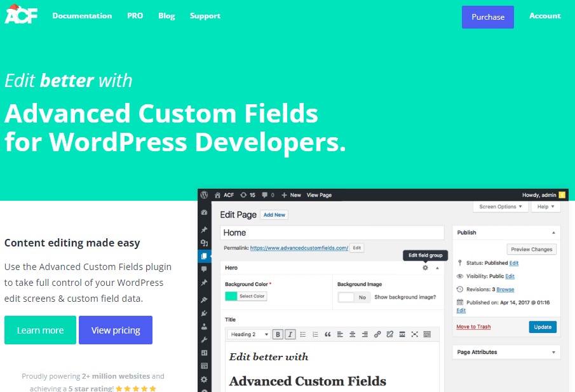
Task: Open the Background Color Select Color swatch
Action: click(x=246, y=296)
